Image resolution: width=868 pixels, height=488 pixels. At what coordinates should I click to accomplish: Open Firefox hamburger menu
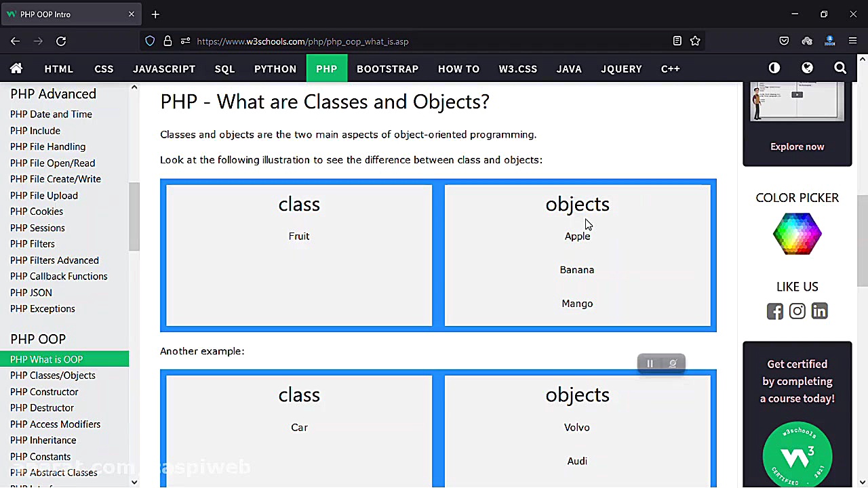coord(853,41)
